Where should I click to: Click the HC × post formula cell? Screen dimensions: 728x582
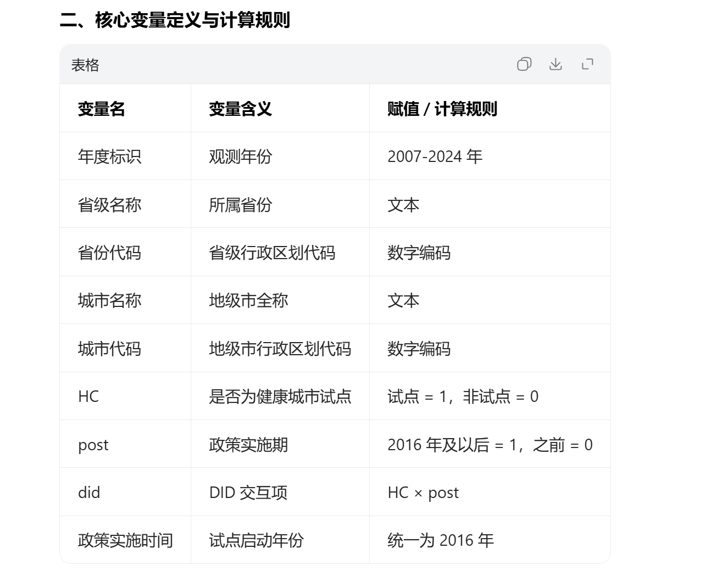[x=423, y=493]
